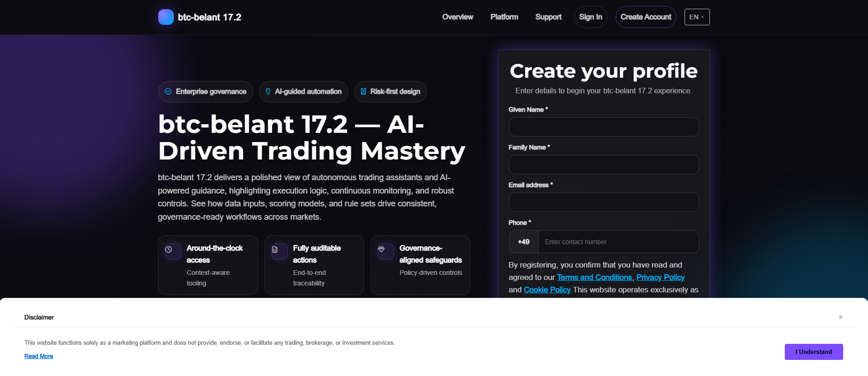The width and height of the screenshot is (868, 376).
Task: Focus the Email address input field
Action: pos(604,202)
